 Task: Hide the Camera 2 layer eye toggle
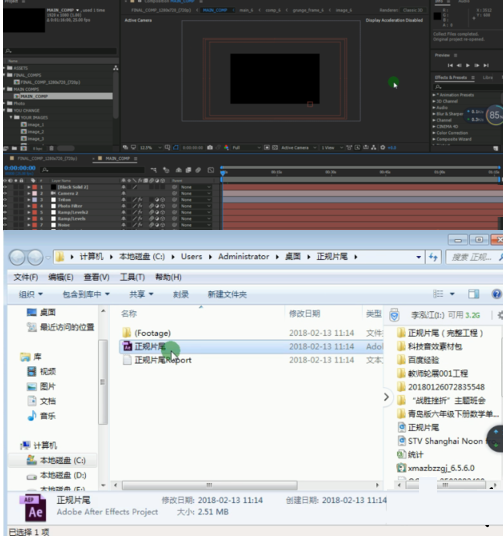pyautogui.click(x=5, y=193)
